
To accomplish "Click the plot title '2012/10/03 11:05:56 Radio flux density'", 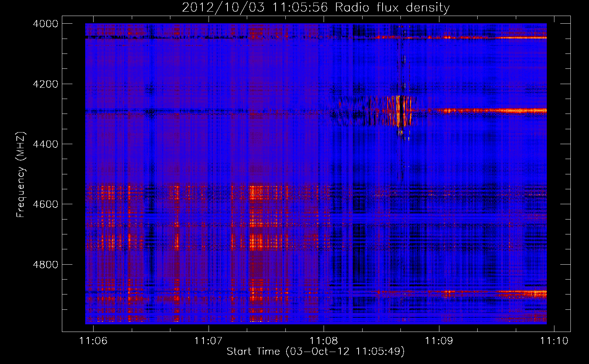I will click(x=316, y=7).
